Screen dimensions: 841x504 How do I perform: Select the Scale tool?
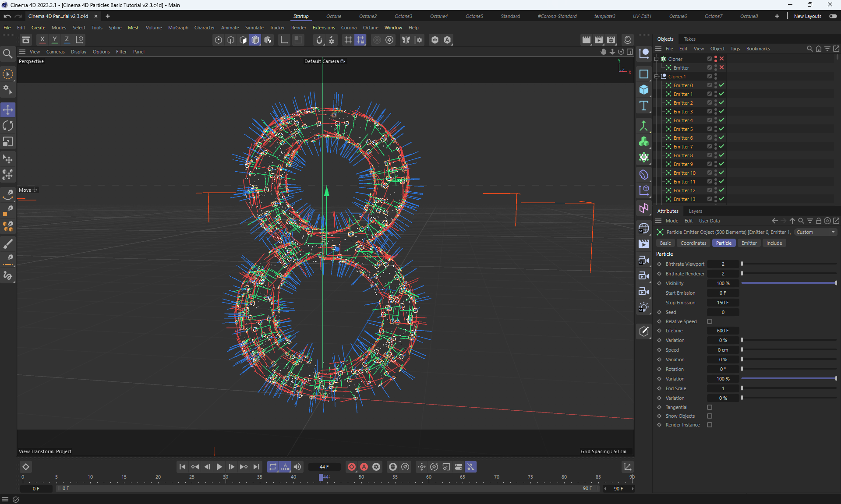coord(8,142)
